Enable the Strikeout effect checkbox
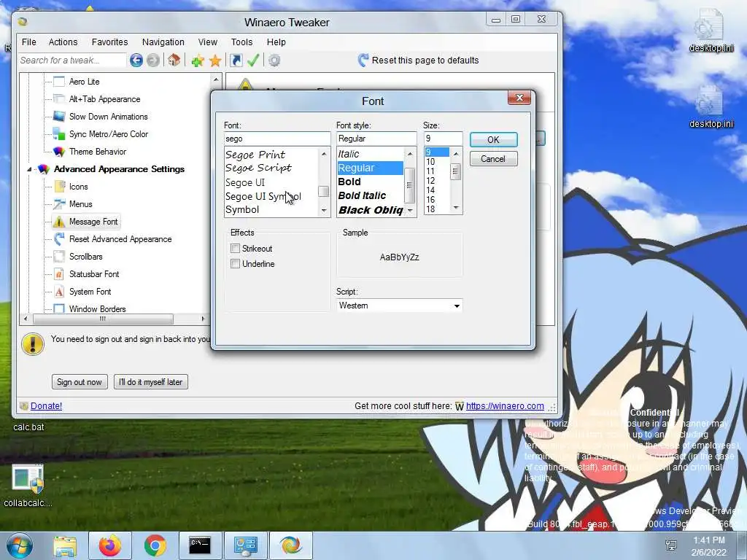 pos(235,248)
